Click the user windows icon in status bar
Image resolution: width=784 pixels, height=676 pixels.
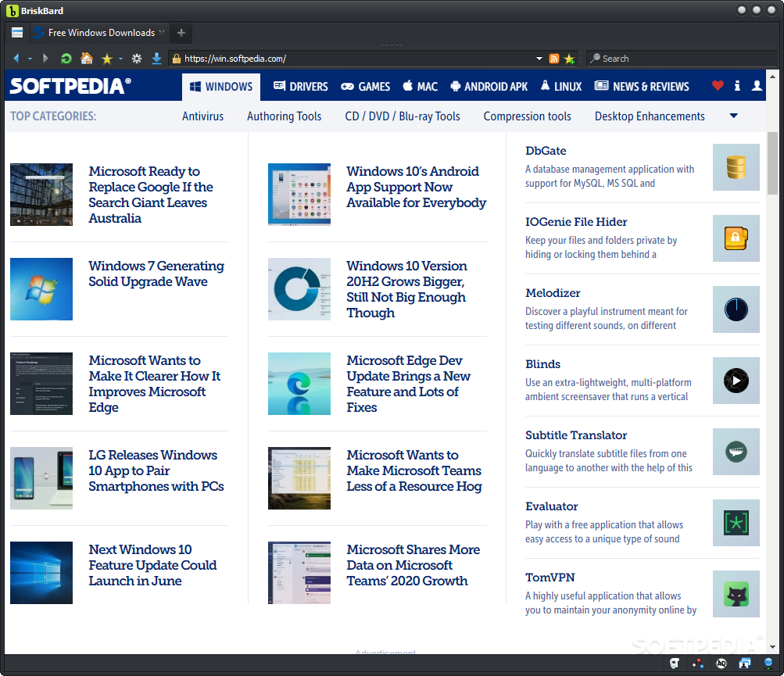[x=744, y=663]
